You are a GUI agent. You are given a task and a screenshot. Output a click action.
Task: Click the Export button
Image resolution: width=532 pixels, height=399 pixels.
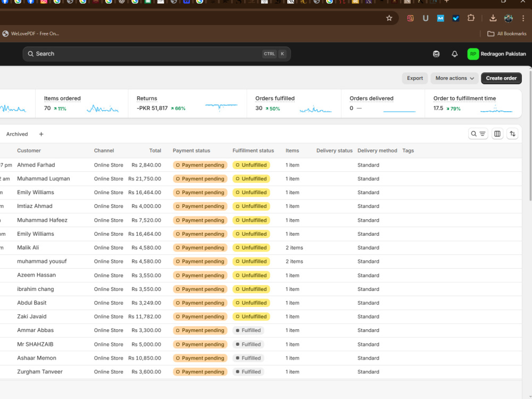click(414, 78)
